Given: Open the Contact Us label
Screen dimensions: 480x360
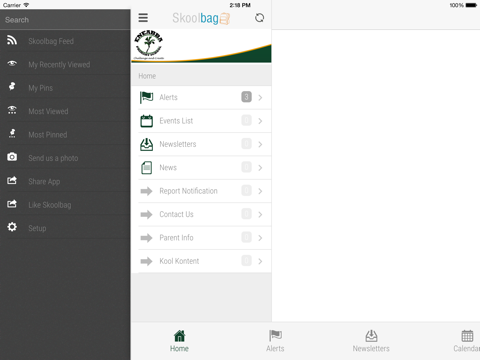Looking at the screenshot, I should (x=176, y=214).
